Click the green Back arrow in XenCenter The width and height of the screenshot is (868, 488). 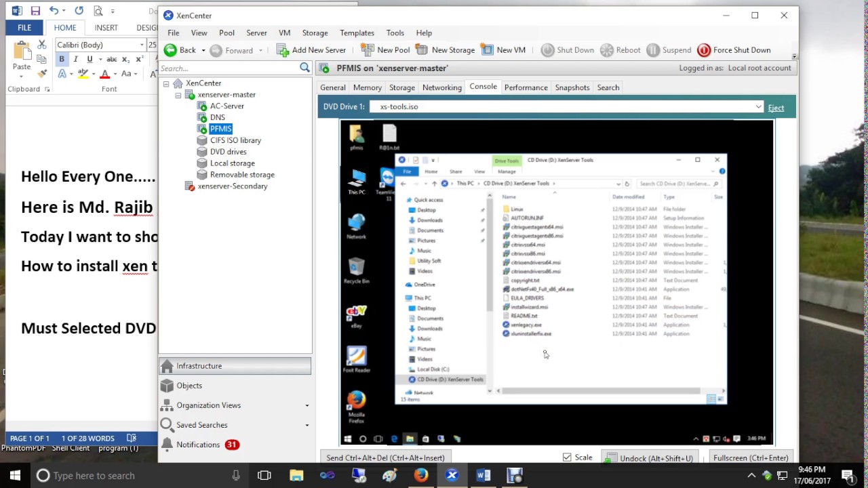170,50
